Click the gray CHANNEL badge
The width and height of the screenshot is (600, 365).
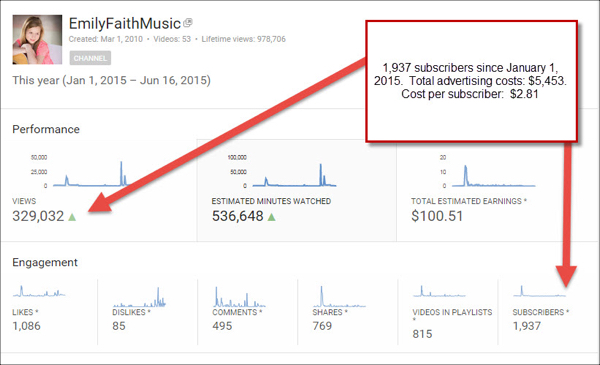[90, 58]
